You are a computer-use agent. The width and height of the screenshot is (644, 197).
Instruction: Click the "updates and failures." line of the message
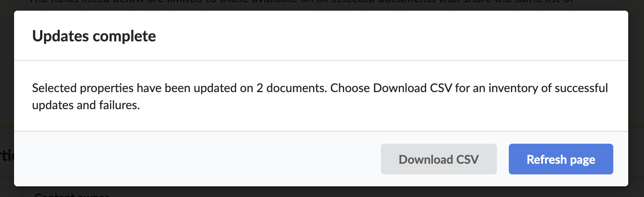coord(86,105)
